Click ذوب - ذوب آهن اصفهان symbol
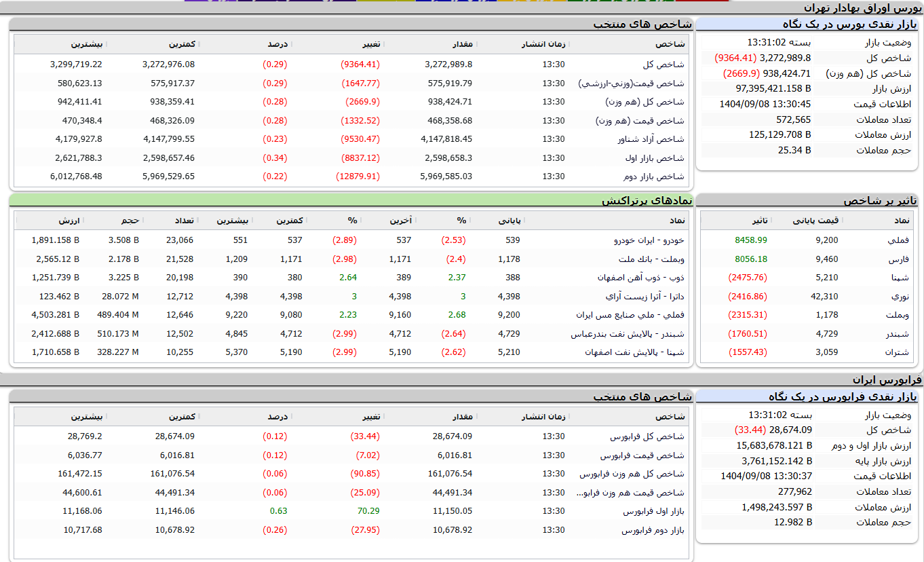This screenshot has width=924, height=562. click(640, 278)
